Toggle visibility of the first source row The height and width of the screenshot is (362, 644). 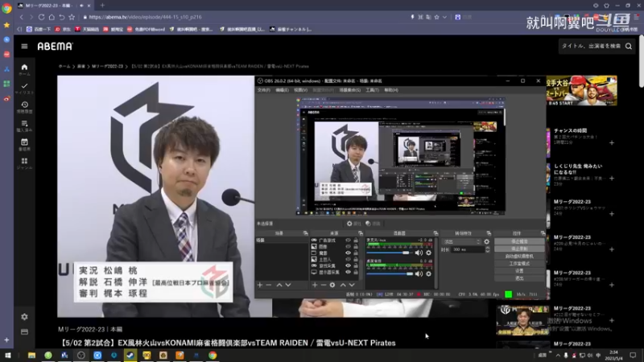pos(349,241)
